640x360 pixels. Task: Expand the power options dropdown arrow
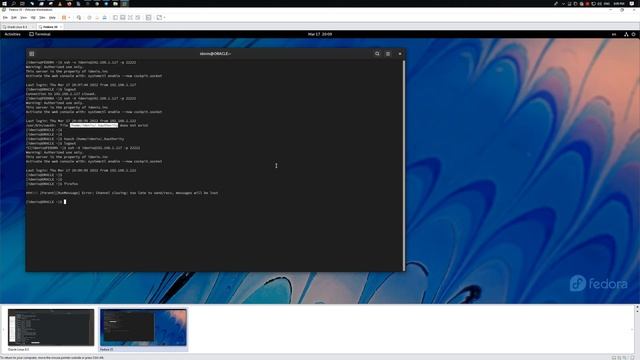[69, 18]
